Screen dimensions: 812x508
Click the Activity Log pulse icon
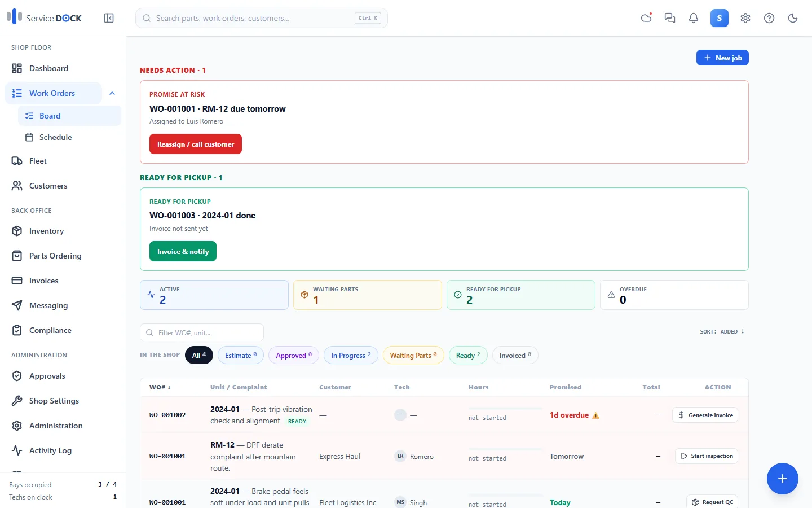(17, 450)
